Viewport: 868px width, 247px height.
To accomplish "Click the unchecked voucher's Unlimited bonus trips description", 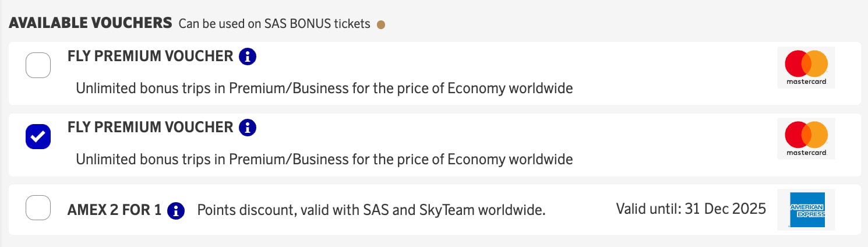I will pos(324,89).
